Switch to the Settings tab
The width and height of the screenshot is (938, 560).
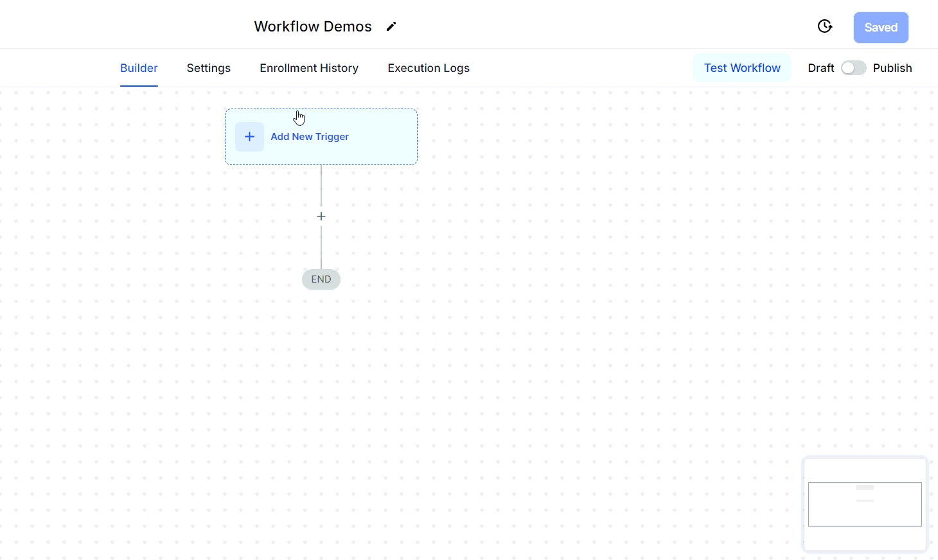pyautogui.click(x=208, y=68)
